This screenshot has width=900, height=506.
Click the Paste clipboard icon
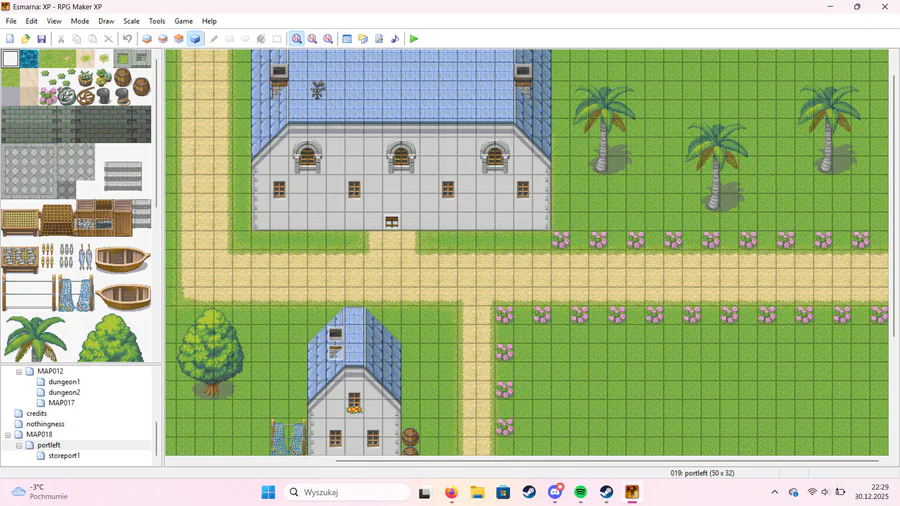point(92,39)
